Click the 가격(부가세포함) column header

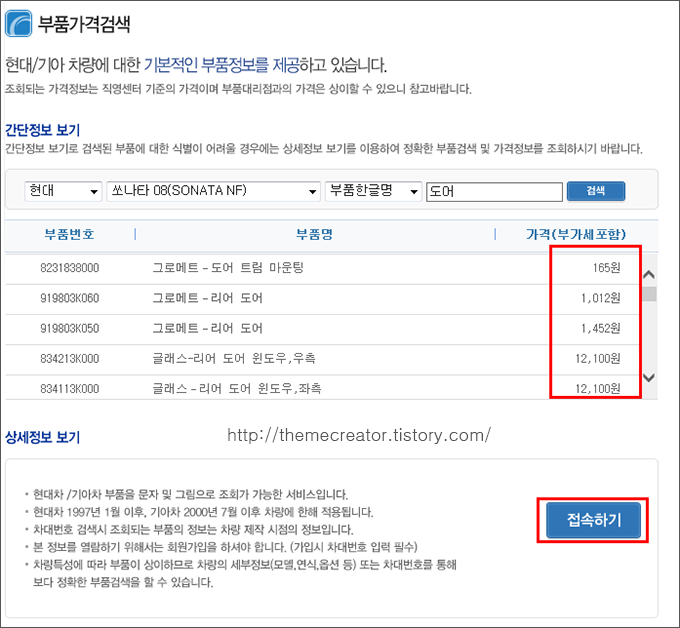click(576, 235)
